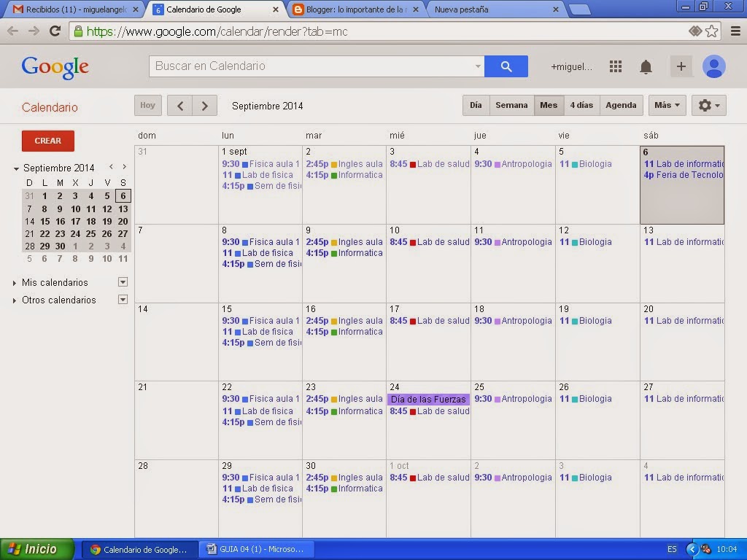Switch to Agenda view

pyautogui.click(x=621, y=105)
